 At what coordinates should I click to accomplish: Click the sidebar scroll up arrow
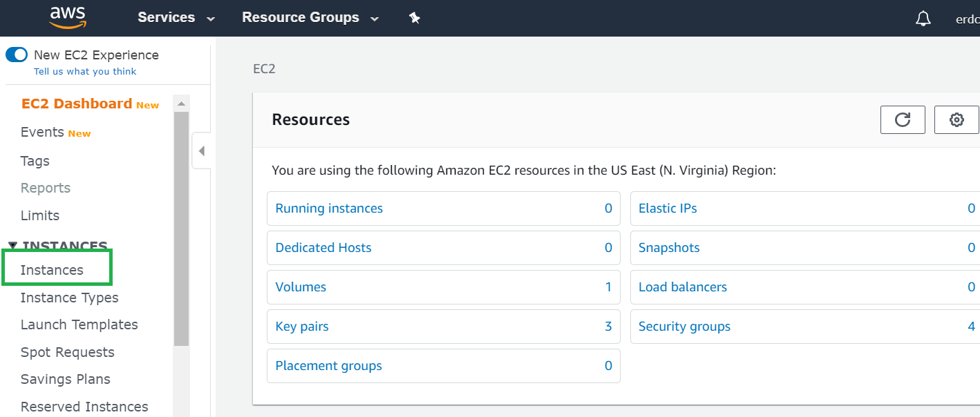pos(181,104)
